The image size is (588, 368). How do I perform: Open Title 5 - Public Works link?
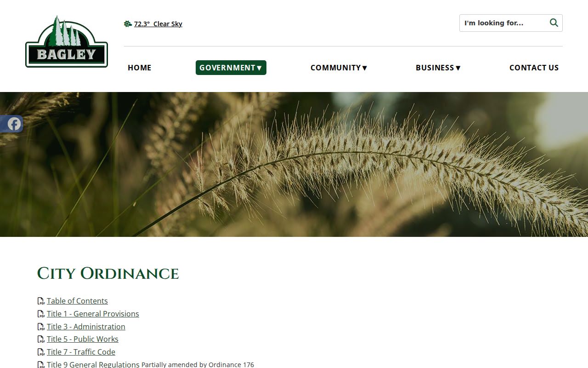[x=83, y=339]
